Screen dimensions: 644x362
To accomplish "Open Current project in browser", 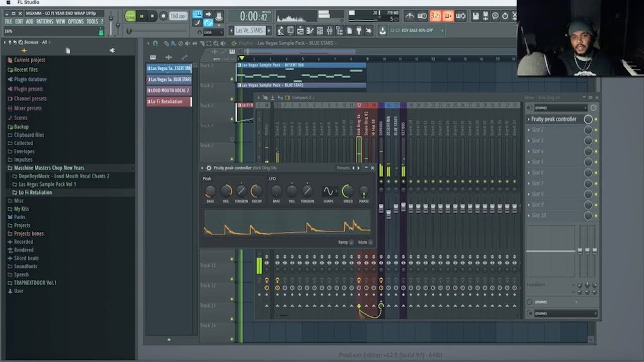I will pyautogui.click(x=29, y=60).
